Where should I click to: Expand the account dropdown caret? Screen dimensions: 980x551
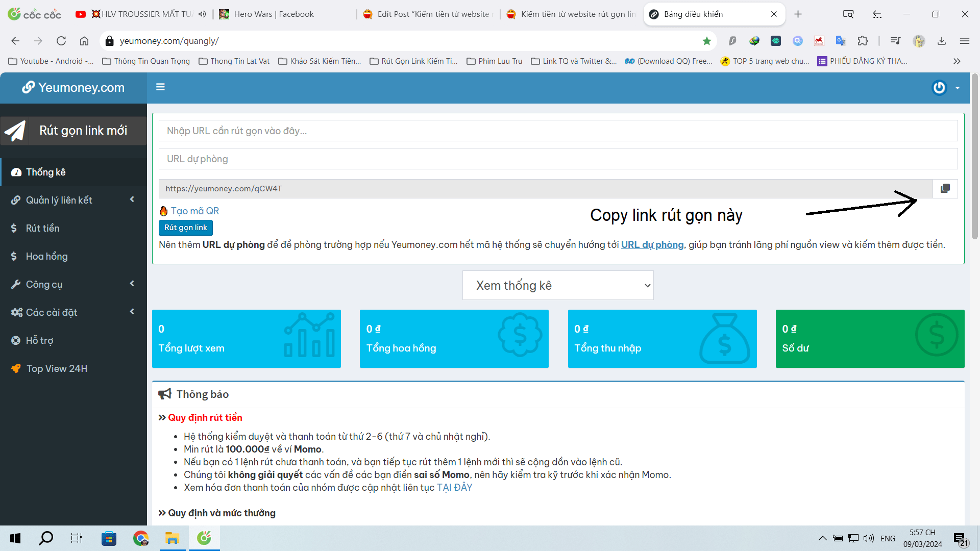click(x=958, y=88)
